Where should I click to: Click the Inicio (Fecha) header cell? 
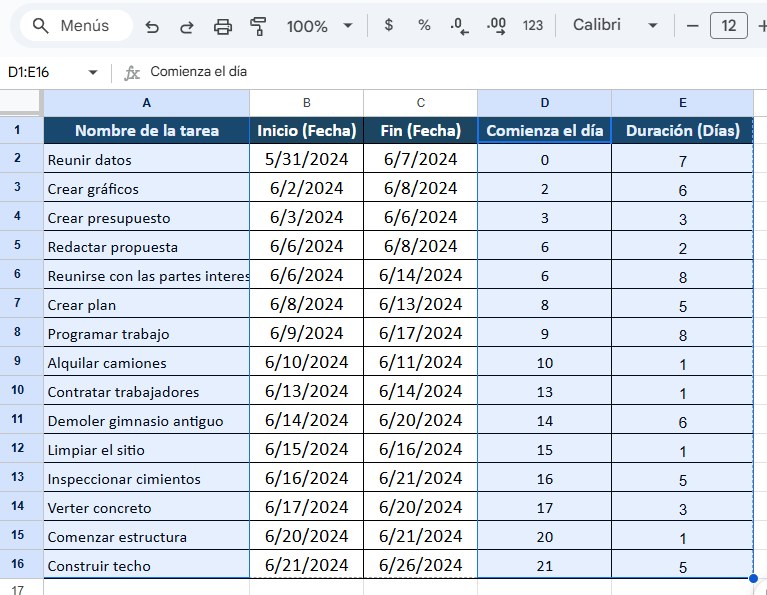point(306,131)
